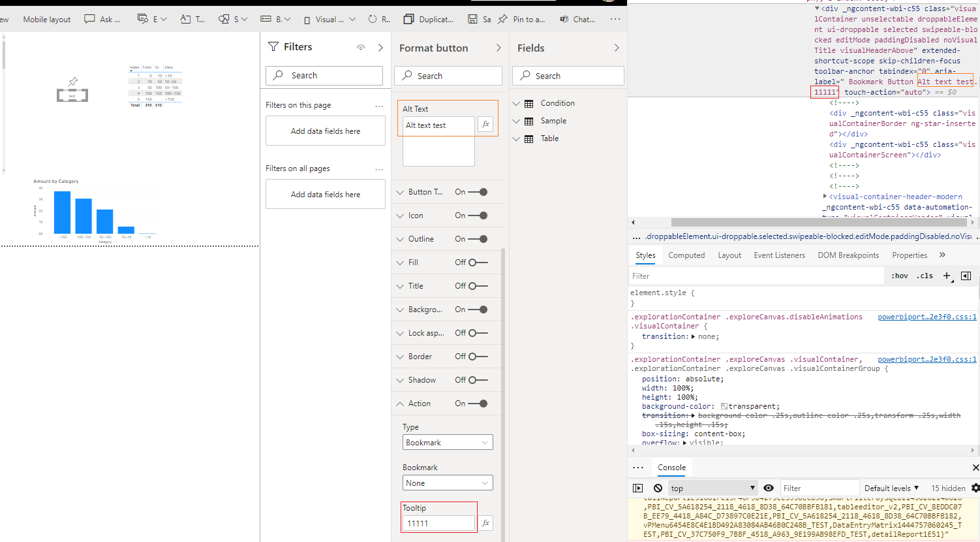Toggle the computed styles sidebar pane icon
The height and width of the screenshot is (542, 980).
tap(966, 276)
